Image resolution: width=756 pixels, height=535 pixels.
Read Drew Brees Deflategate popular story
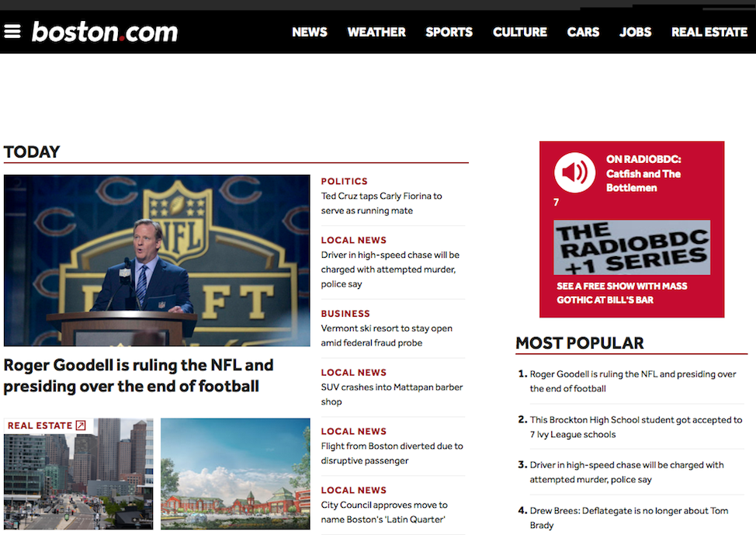(x=629, y=518)
